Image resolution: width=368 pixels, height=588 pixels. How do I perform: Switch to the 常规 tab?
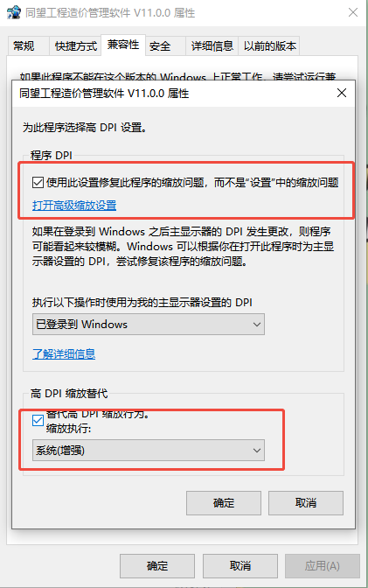[24, 46]
